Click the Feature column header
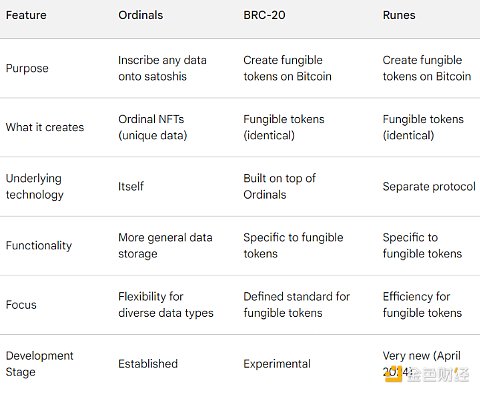 [x=26, y=15]
